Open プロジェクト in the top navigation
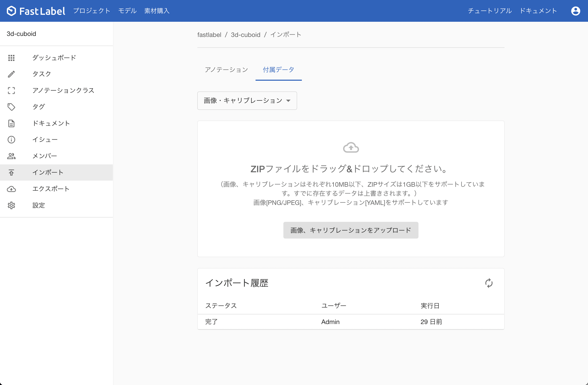This screenshot has width=588, height=385. pyautogui.click(x=92, y=11)
